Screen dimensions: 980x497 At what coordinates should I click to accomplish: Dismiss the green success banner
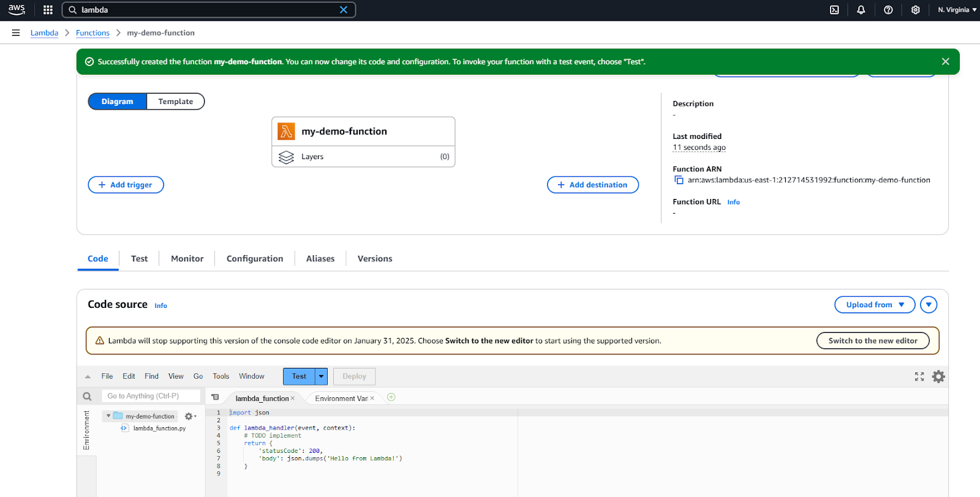click(x=945, y=61)
